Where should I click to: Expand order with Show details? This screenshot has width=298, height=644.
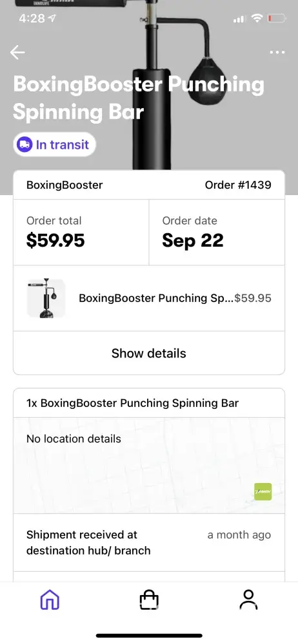coord(149,353)
